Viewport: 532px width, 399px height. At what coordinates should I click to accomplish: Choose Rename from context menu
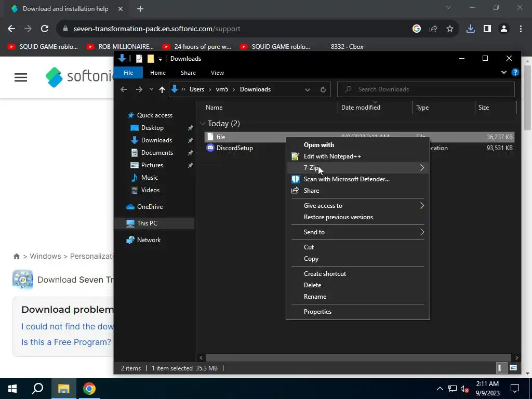[x=358, y=297]
